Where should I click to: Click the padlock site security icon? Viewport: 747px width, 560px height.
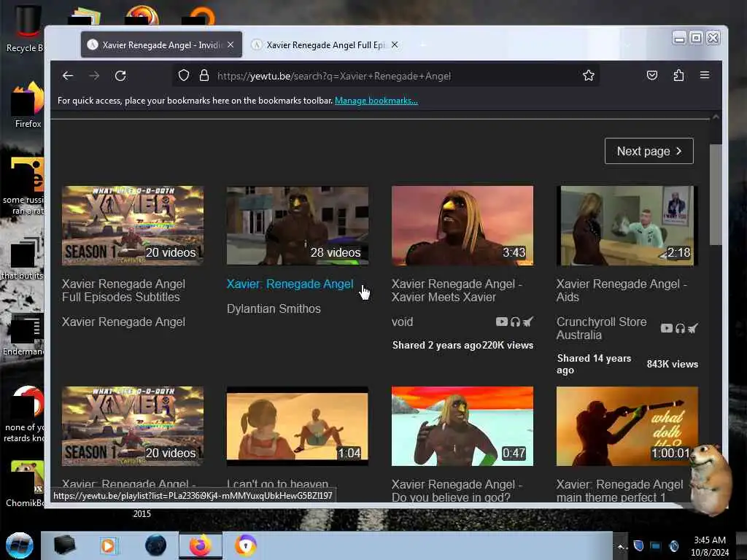click(204, 75)
